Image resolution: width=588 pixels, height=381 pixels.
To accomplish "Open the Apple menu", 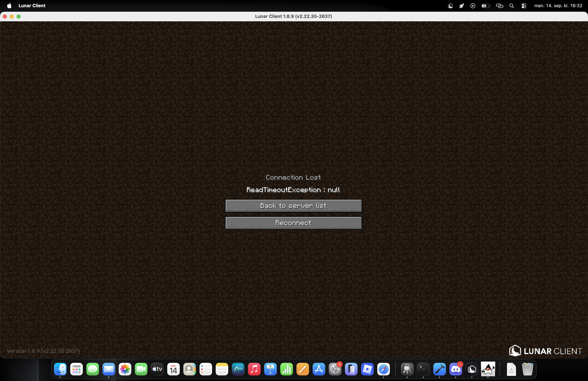I will (x=9, y=6).
